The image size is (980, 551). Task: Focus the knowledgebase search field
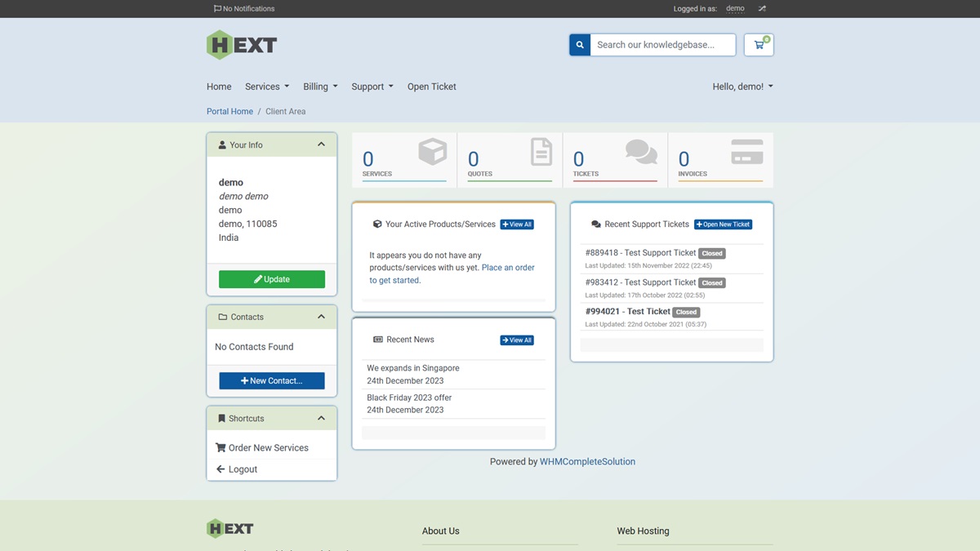[662, 45]
